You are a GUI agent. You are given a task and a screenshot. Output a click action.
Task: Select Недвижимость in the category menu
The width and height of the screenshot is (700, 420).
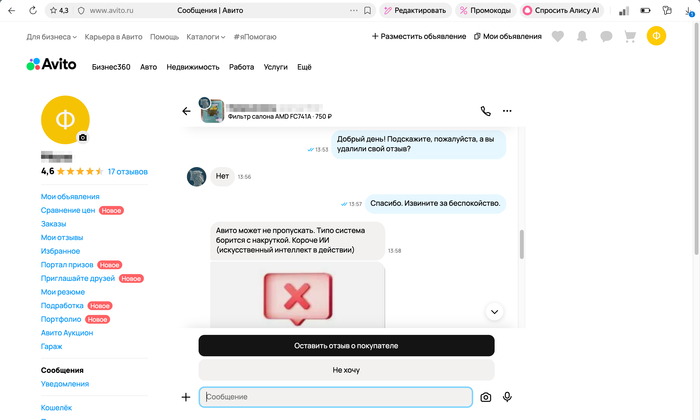point(191,68)
